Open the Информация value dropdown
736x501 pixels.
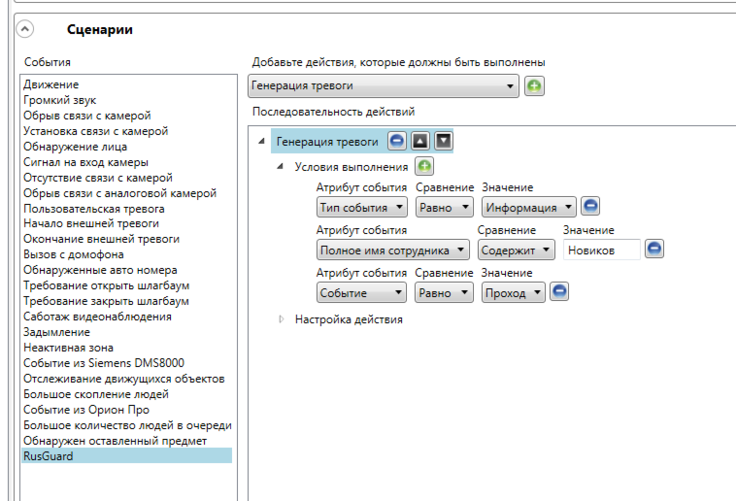pyautogui.click(x=529, y=207)
